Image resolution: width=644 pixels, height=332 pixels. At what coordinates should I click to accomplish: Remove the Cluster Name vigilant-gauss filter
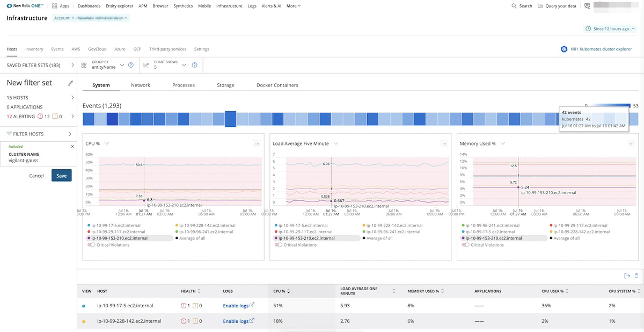[72, 146]
